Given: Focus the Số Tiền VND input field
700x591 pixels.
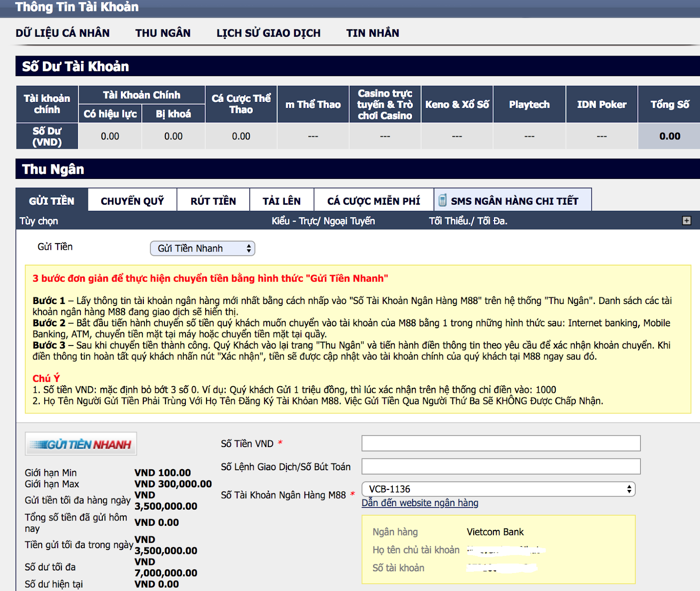Looking at the screenshot, I should click(501, 443).
